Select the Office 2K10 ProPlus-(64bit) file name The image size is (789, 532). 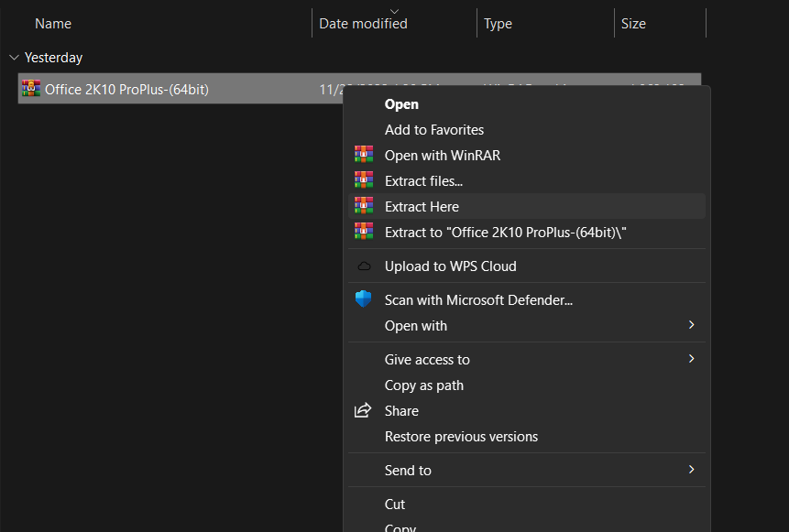pyautogui.click(x=126, y=89)
